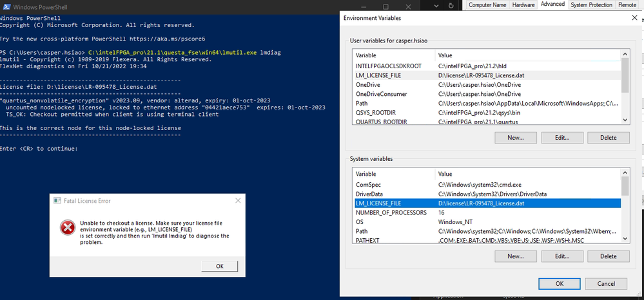This screenshot has height=300, width=644.
Task: Close the Environment Variables window
Action: [x=634, y=18]
